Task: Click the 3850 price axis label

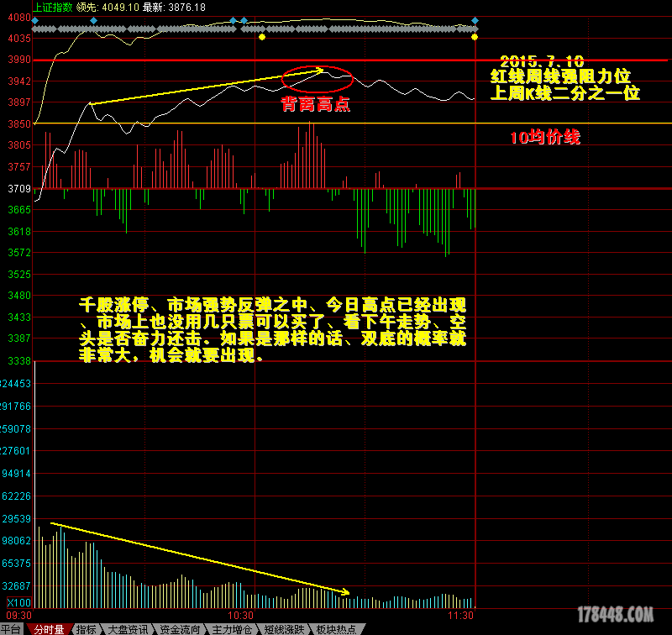Action: [19, 123]
